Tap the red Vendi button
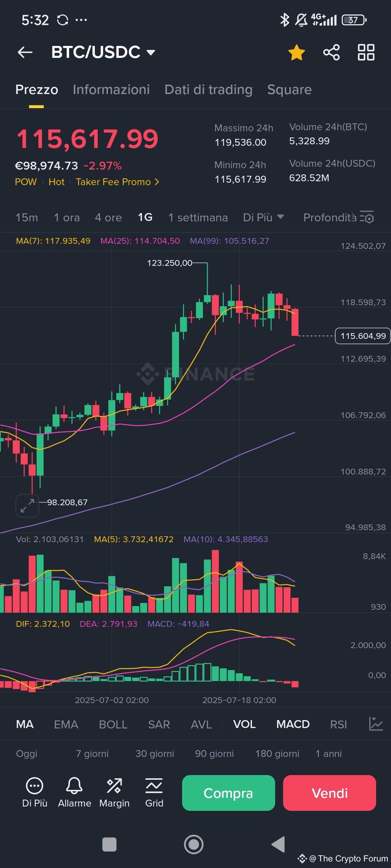 click(x=329, y=793)
